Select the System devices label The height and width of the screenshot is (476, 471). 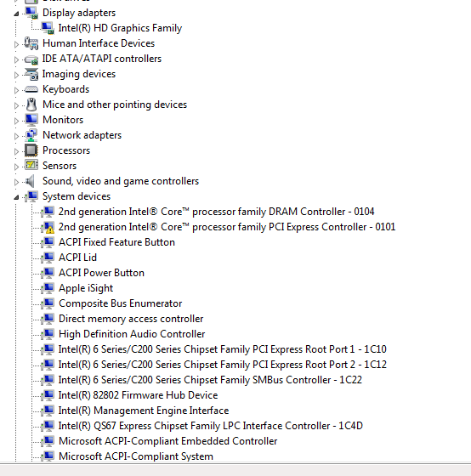click(x=77, y=196)
